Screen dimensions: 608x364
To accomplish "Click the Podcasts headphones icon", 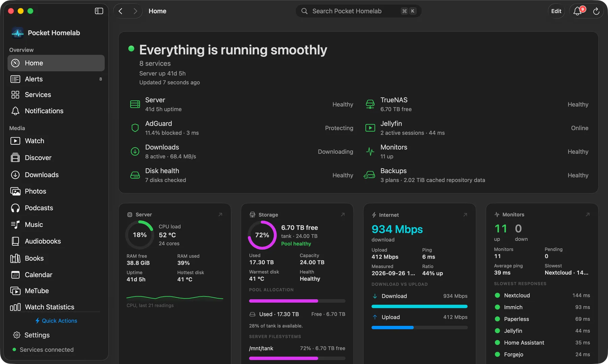I will (15, 208).
